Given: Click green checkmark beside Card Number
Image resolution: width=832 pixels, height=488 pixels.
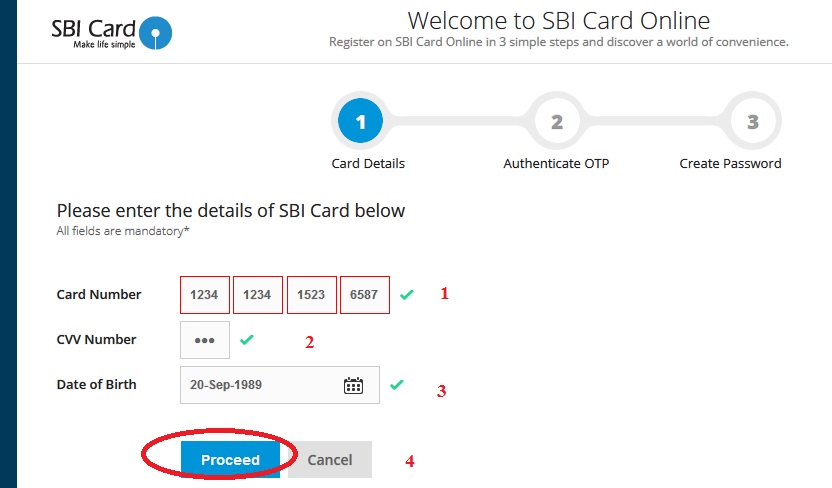Looking at the screenshot, I should coord(406,295).
